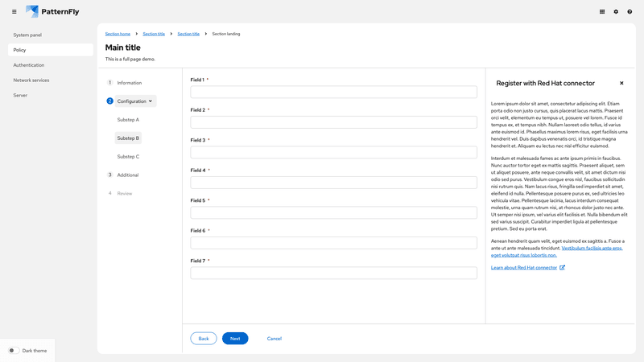Click into the Field 5 input box

[333, 213]
